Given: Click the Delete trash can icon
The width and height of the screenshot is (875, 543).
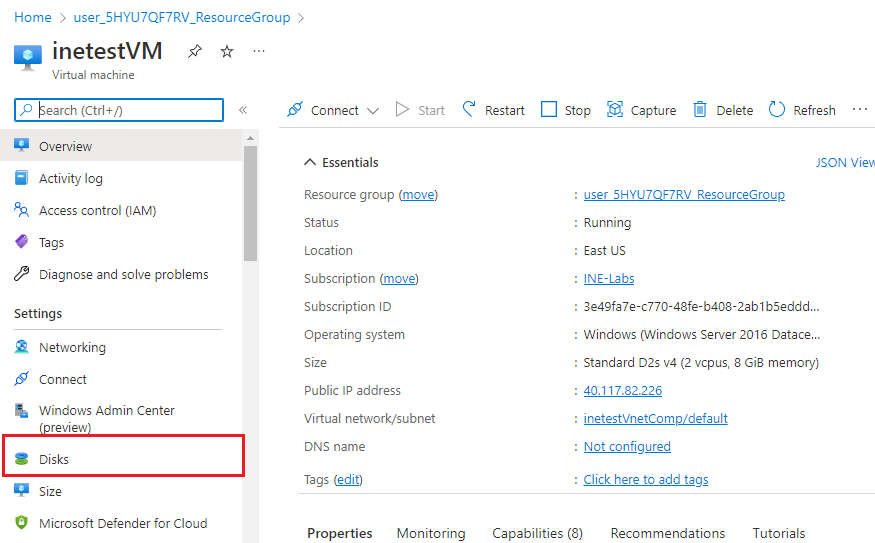Looking at the screenshot, I should [x=701, y=110].
